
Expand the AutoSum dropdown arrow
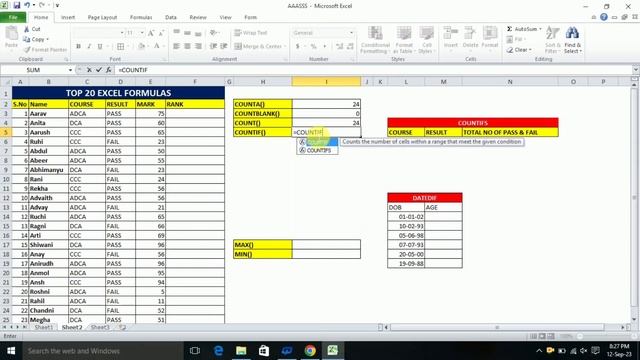click(x=540, y=29)
